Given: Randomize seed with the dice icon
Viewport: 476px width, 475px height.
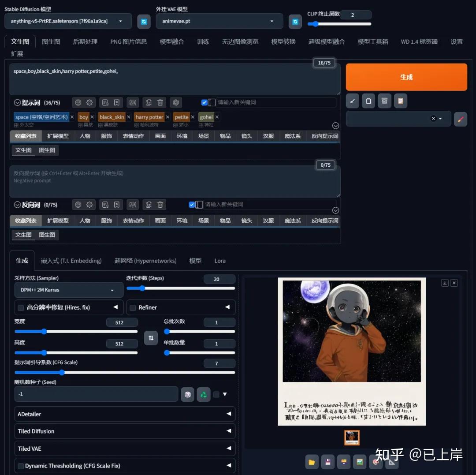Looking at the screenshot, I should pos(188,395).
